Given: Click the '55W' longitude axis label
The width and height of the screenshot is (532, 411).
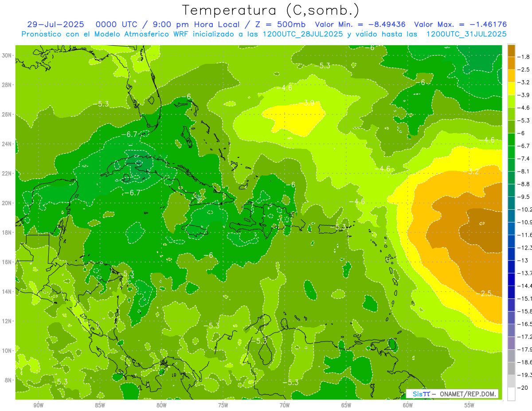Looking at the screenshot, I should 469,405.
